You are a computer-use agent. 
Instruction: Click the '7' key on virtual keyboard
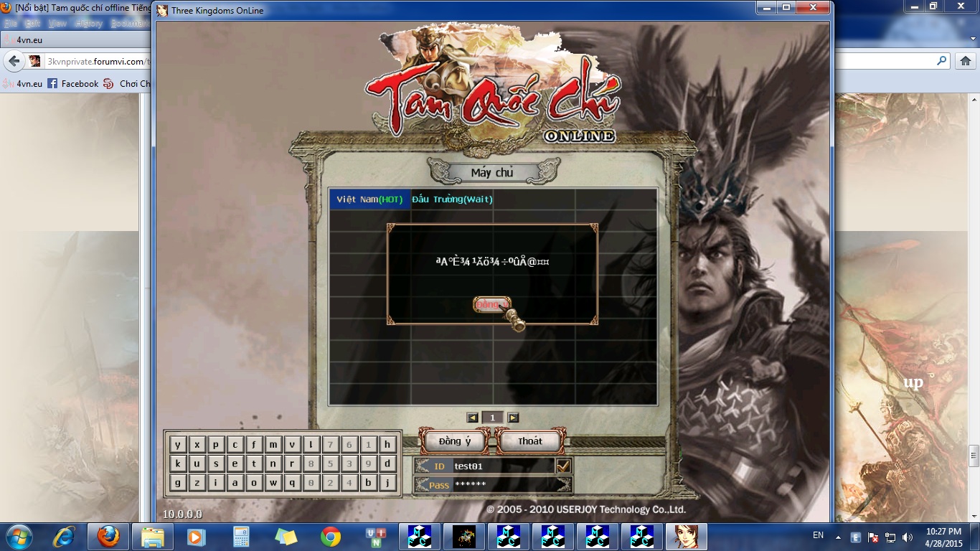pyautogui.click(x=330, y=444)
